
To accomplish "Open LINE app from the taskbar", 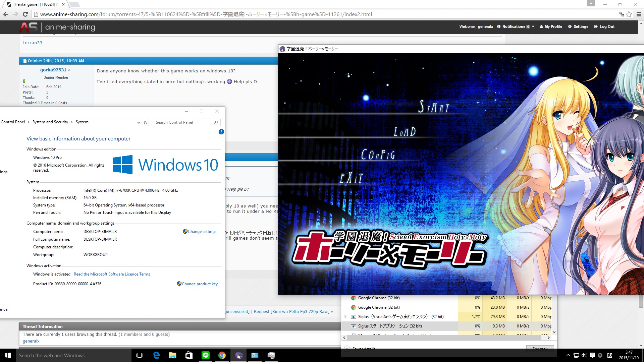I will coord(205,355).
